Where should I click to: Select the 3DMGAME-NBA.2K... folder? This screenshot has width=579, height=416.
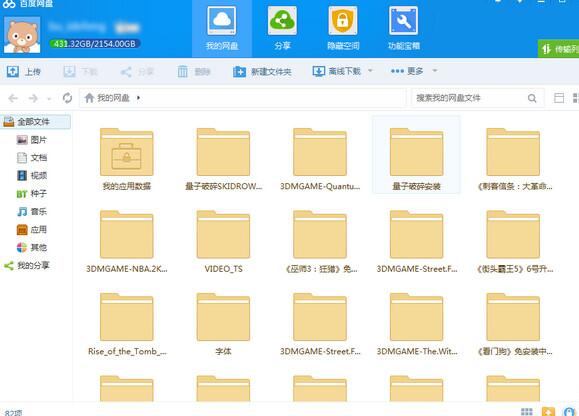[127, 241]
